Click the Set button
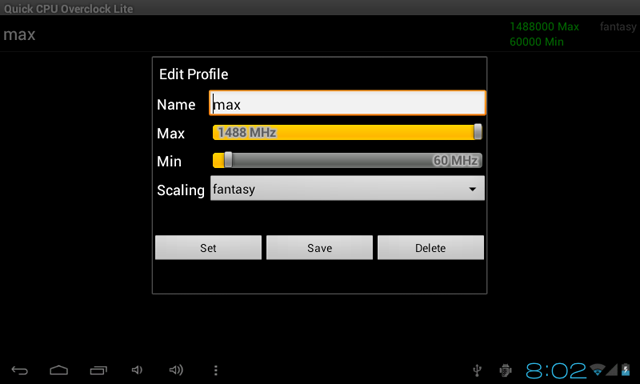 click(208, 247)
